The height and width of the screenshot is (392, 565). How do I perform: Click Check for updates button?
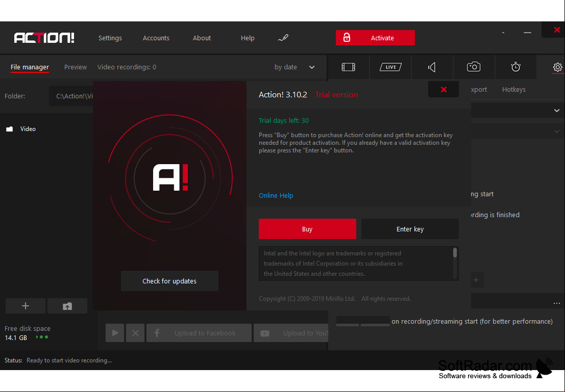[169, 281]
